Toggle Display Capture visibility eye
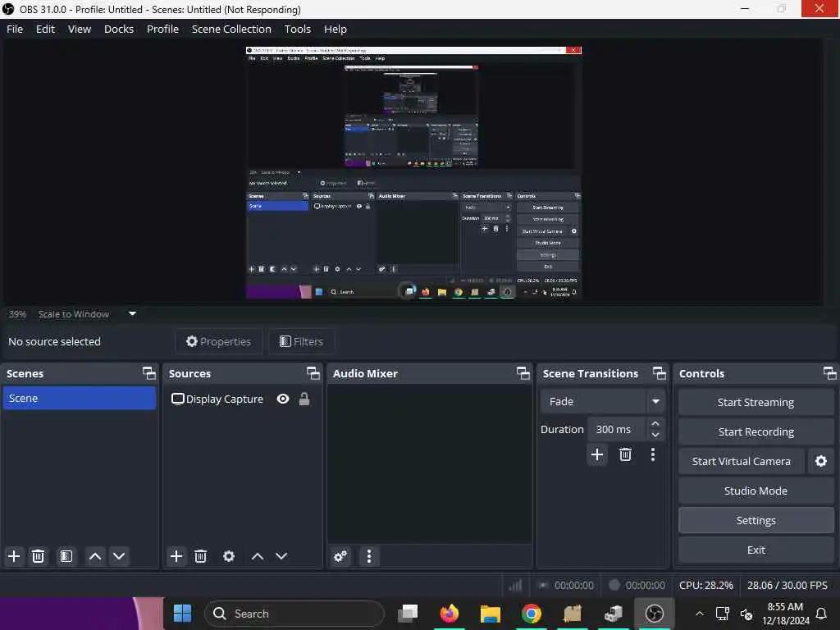840x630 pixels. pyautogui.click(x=283, y=399)
